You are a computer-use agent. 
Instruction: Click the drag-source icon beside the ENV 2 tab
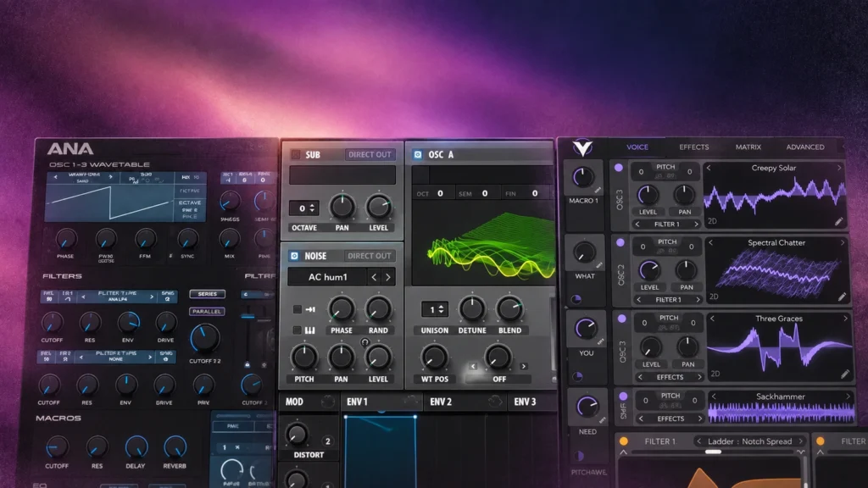click(494, 402)
